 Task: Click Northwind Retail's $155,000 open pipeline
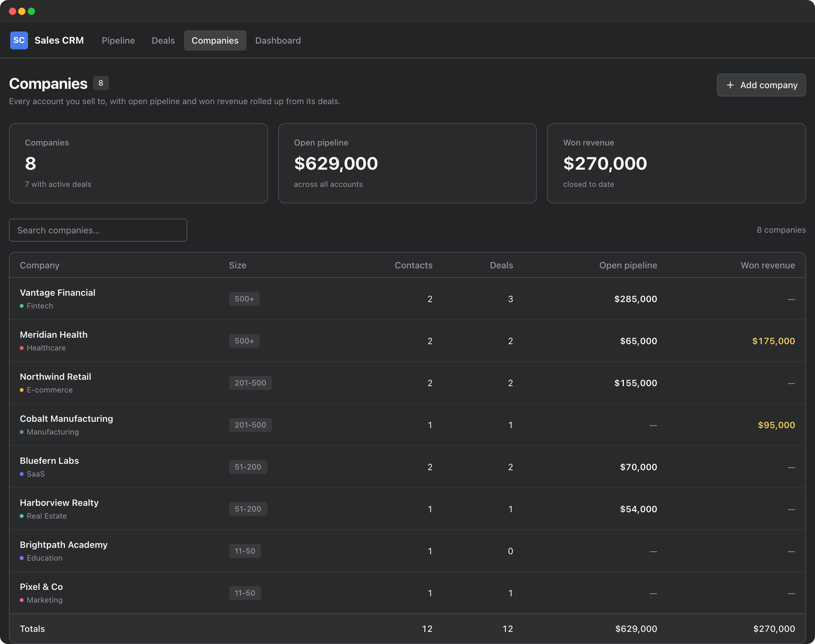635,383
